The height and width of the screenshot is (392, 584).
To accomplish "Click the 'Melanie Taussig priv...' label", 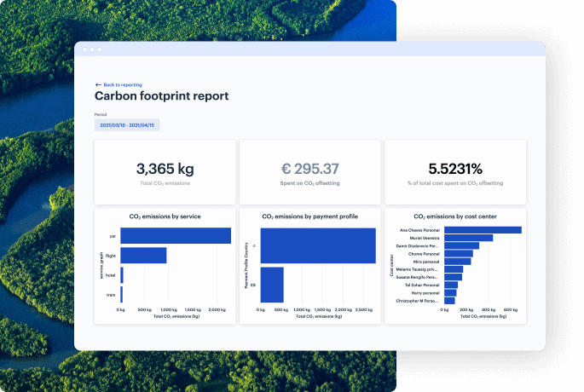I will pos(417,269).
